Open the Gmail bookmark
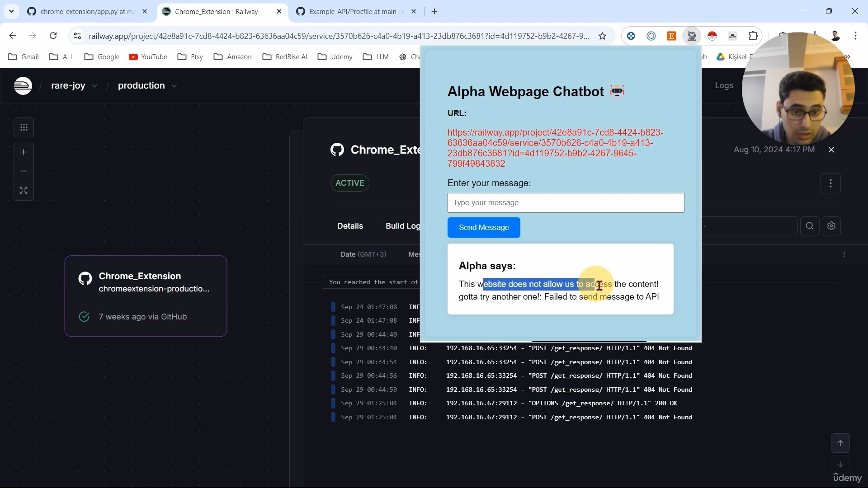The image size is (868, 488). 24,57
